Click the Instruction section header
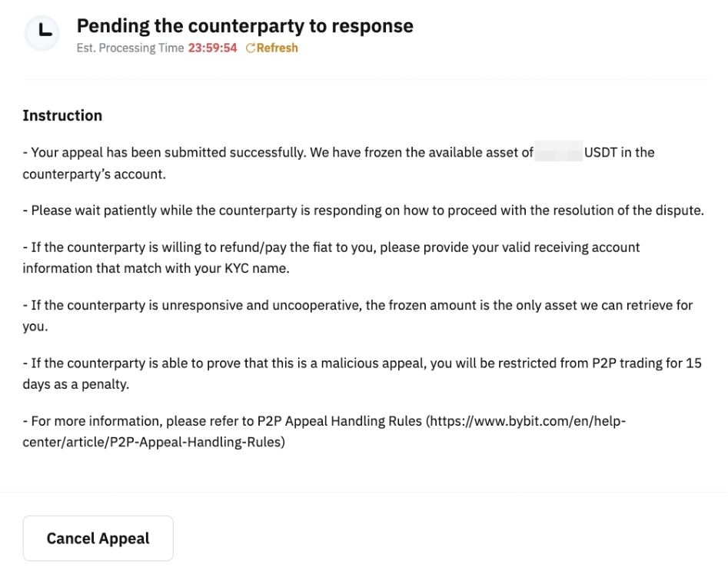The width and height of the screenshot is (728, 574). click(x=62, y=115)
